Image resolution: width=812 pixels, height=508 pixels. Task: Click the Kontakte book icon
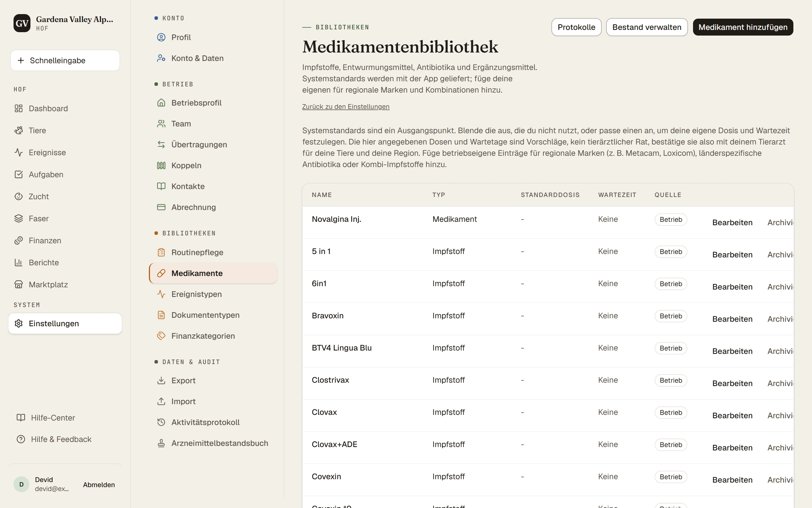click(161, 186)
